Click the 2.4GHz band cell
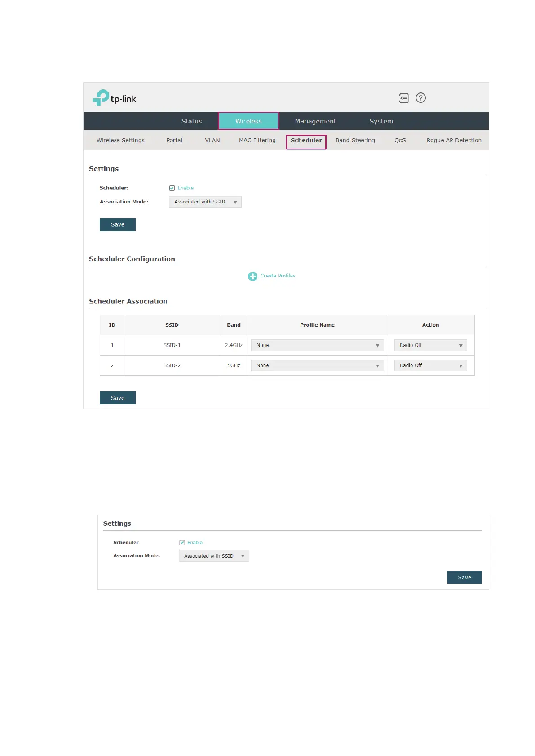This screenshot has width=535, height=756. (234, 345)
